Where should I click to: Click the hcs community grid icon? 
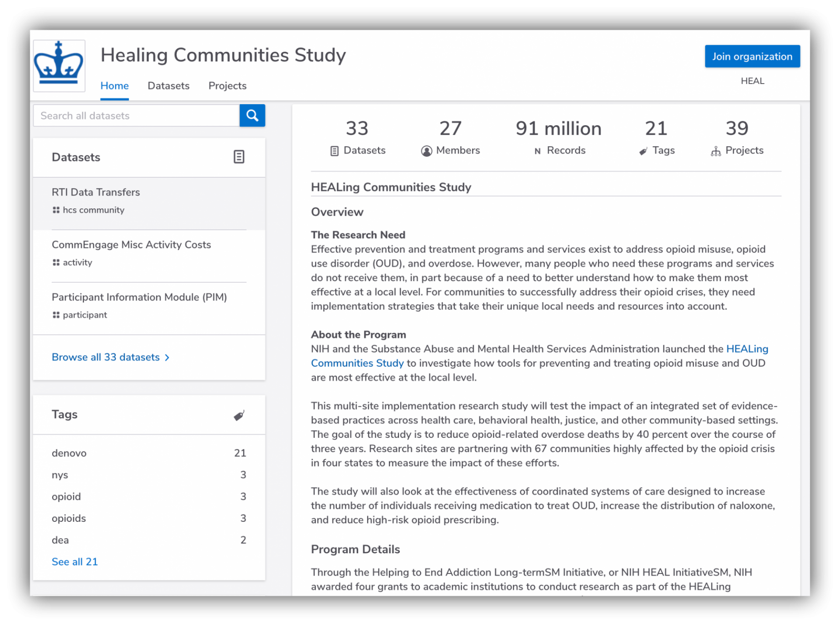[56, 210]
